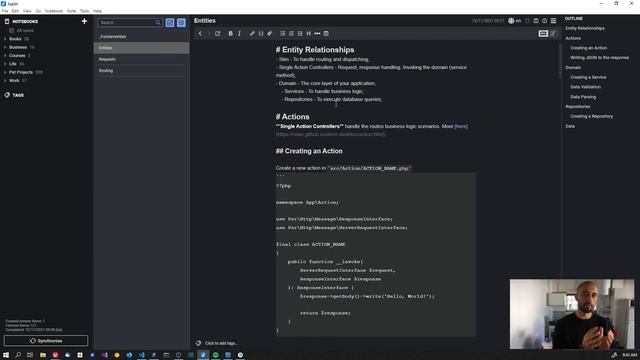Toggle editor layout view

(543, 33)
